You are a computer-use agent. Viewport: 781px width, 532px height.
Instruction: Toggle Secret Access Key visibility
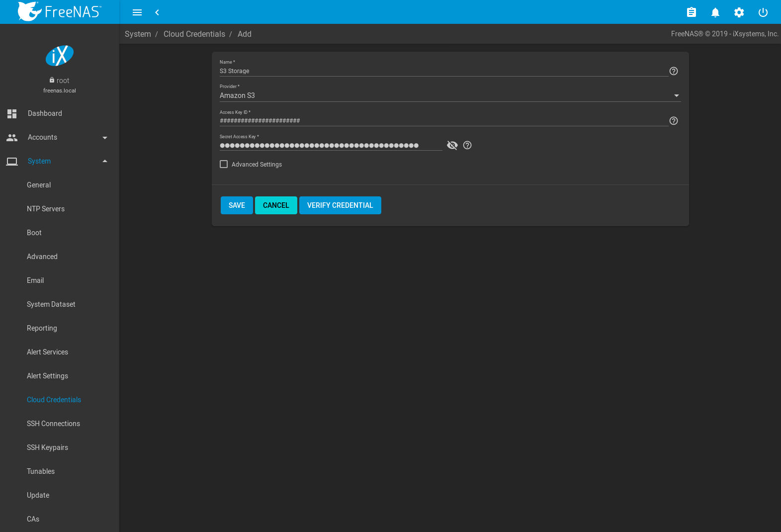coord(452,145)
